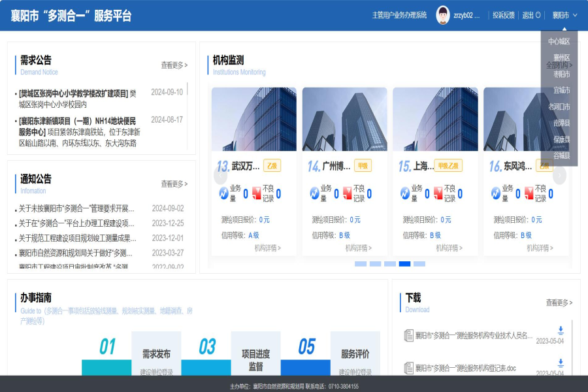
Task: Open notice 关于在多测合一平台上办理工程建设项
Action: pos(76,223)
